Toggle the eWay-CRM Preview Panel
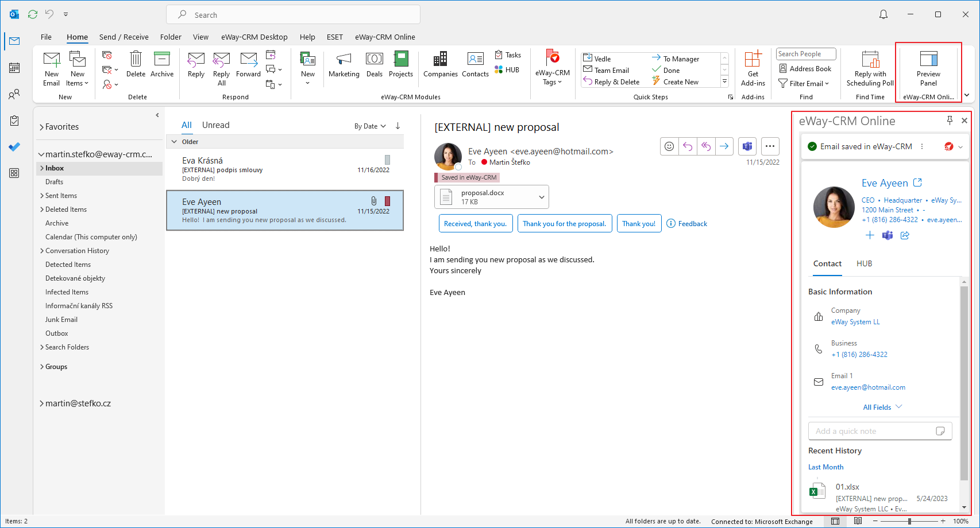980x528 pixels. [928, 68]
